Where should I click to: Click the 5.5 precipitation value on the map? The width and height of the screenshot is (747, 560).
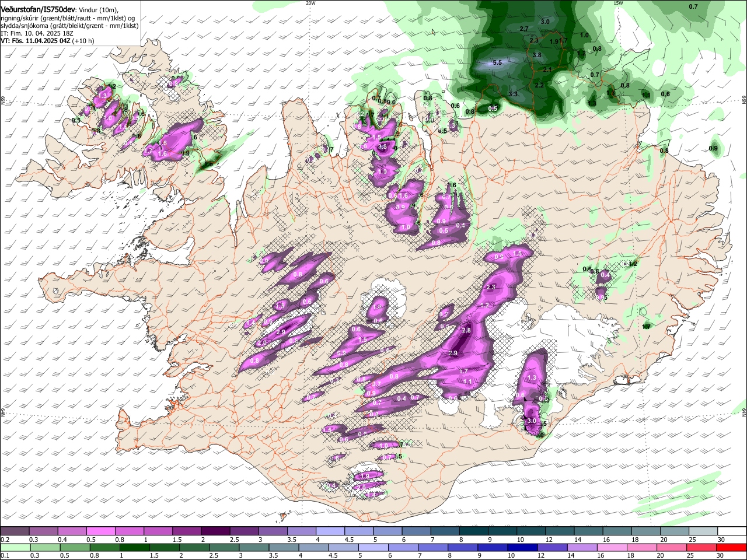pos(498,62)
